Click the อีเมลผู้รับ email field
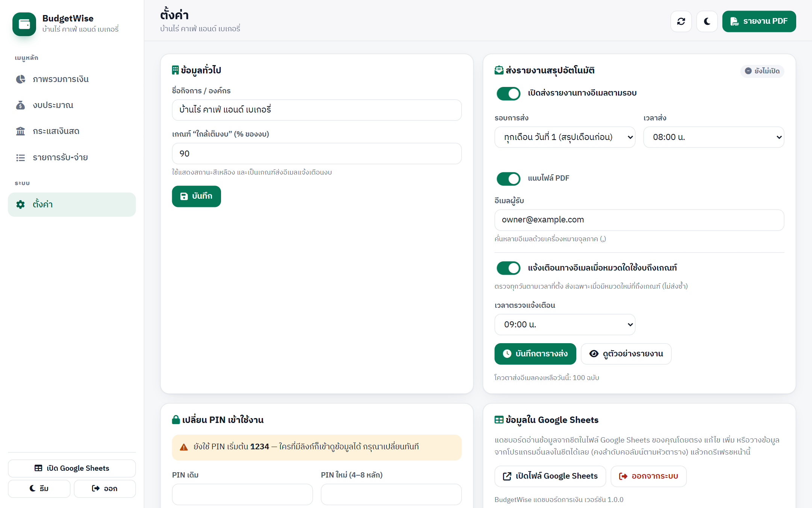 point(639,220)
